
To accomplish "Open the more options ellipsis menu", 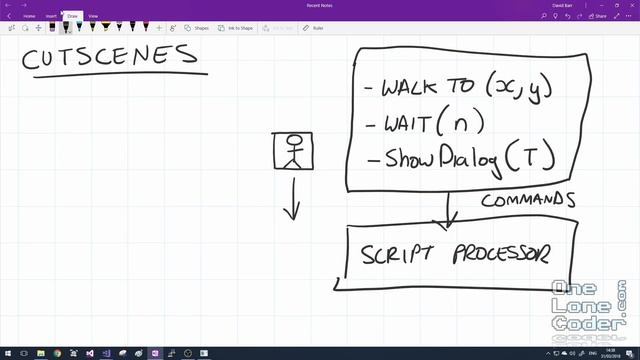I will coord(629,16).
